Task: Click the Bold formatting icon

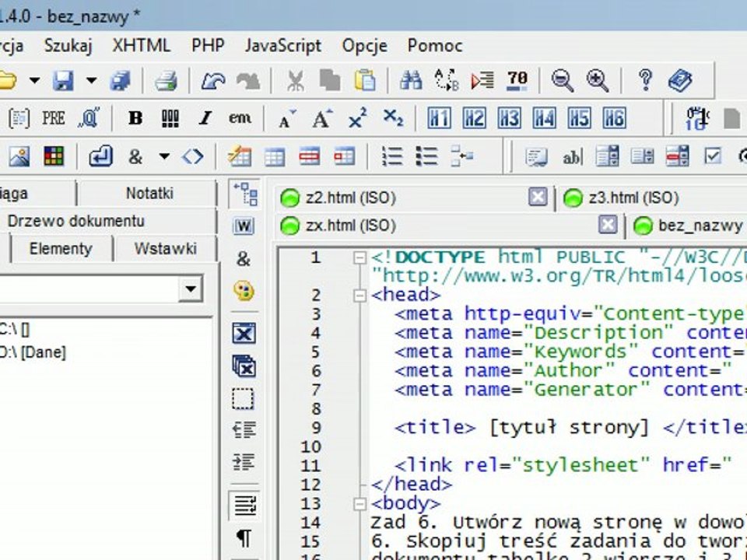Action: 135,117
